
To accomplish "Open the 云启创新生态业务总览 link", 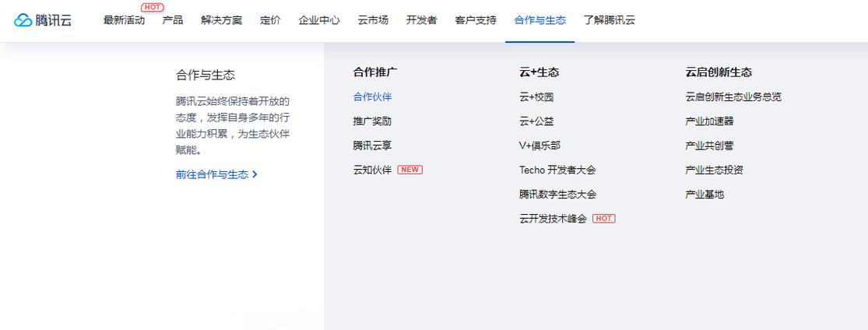I will point(733,97).
